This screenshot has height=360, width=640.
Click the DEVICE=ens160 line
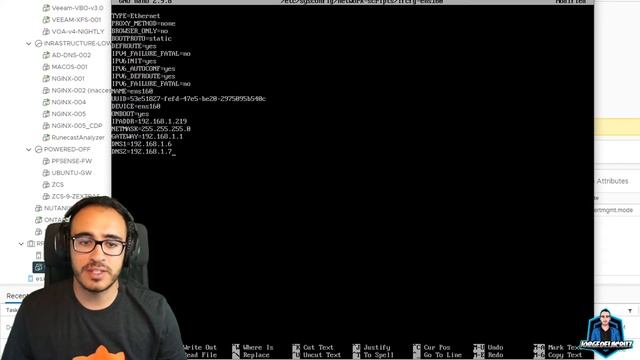(136, 106)
